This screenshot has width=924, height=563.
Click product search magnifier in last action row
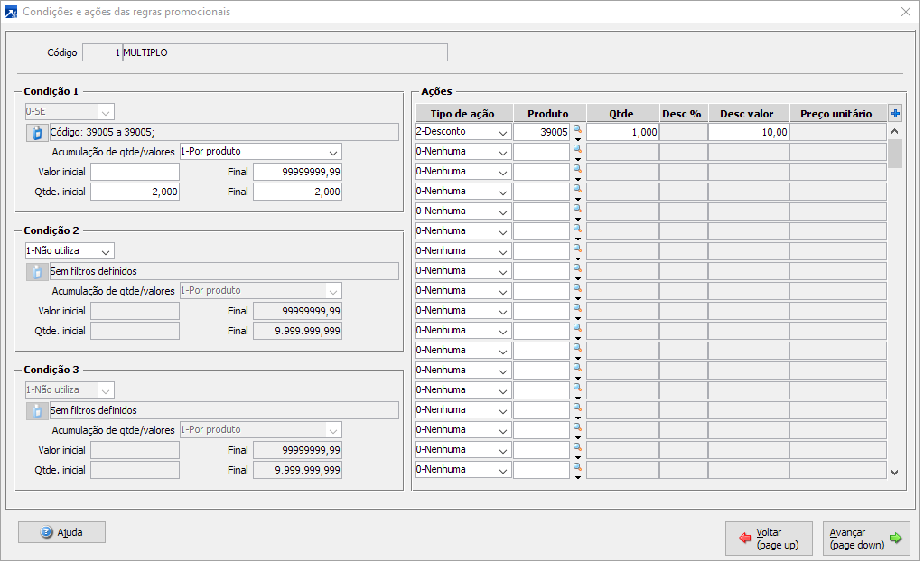click(x=577, y=467)
